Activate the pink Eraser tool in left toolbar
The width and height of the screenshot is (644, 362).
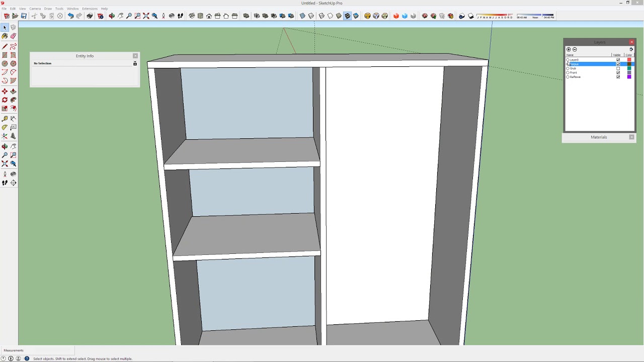point(13,36)
